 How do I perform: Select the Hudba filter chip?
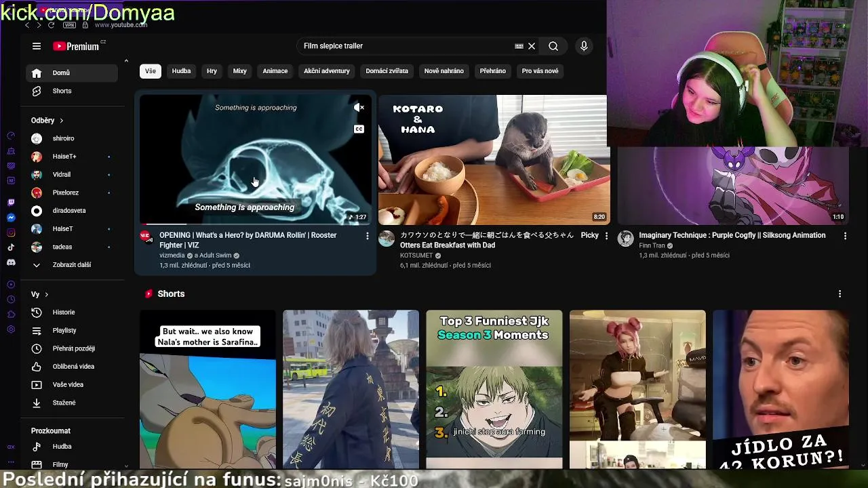coord(181,71)
